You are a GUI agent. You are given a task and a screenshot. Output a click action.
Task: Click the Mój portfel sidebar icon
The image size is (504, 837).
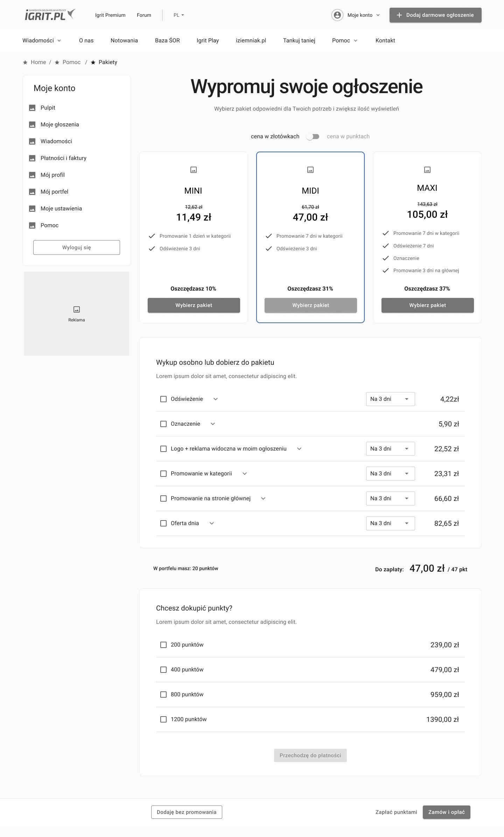[32, 192]
